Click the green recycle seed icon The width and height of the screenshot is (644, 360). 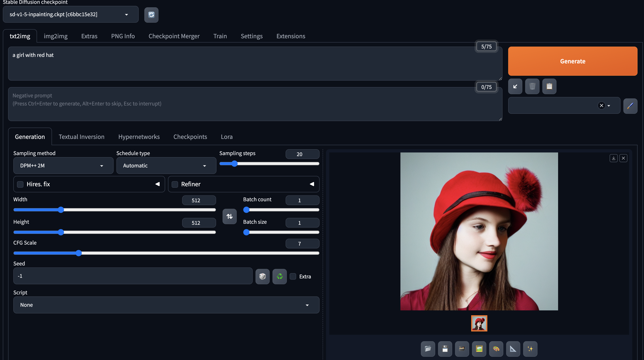(x=279, y=276)
